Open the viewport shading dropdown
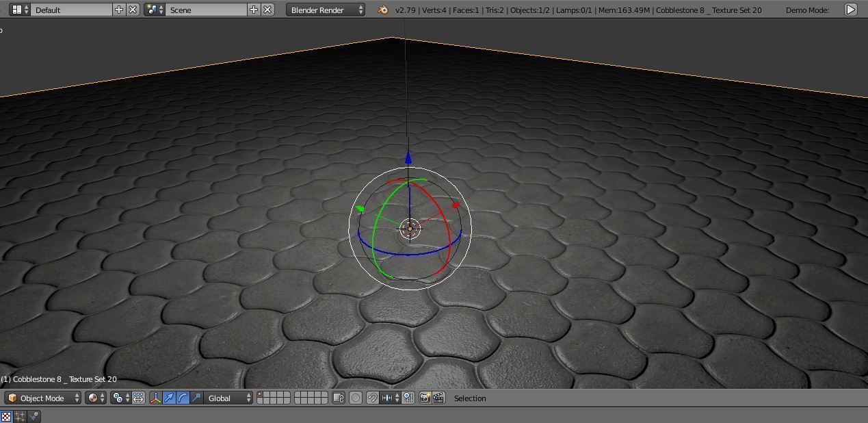This screenshot has height=423, width=868. coord(96,398)
